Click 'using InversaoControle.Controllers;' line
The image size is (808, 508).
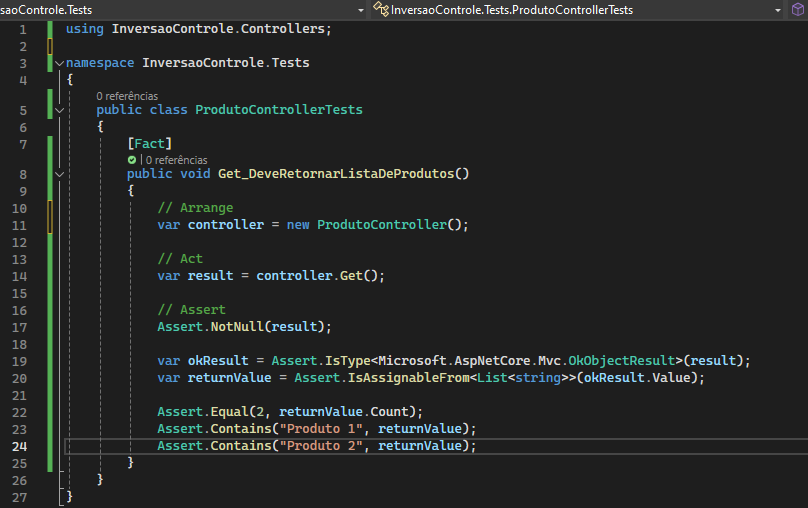click(198, 29)
